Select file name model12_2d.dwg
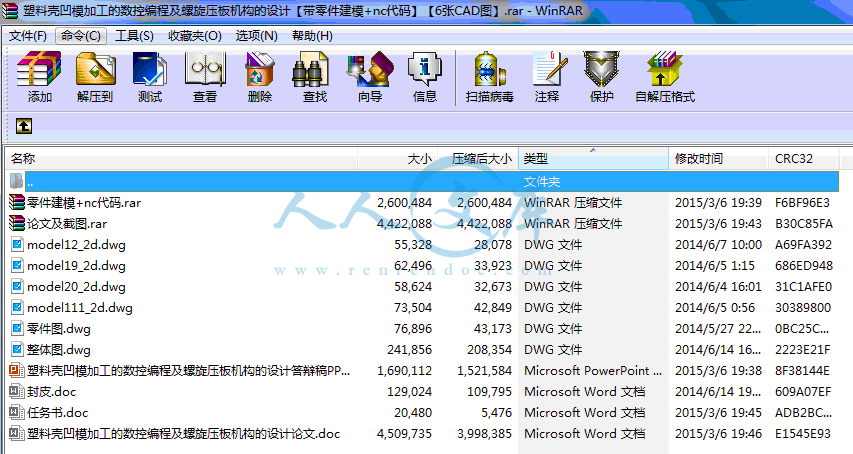This screenshot has width=853, height=454. pos(76,245)
